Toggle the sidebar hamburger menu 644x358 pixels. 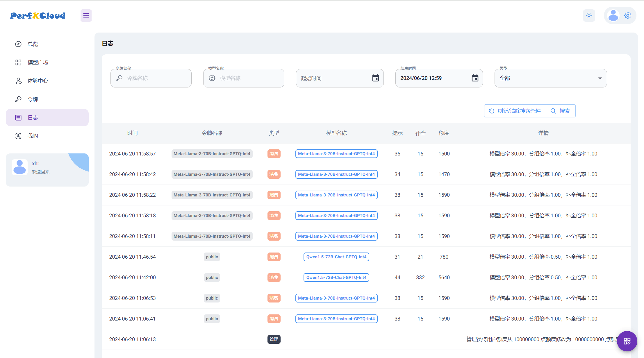pos(86,15)
